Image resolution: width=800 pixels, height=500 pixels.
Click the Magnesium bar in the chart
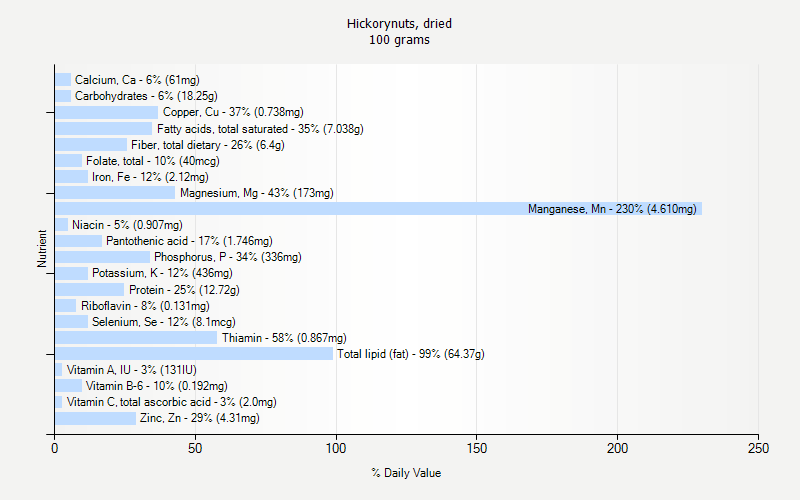pyautogui.click(x=115, y=193)
